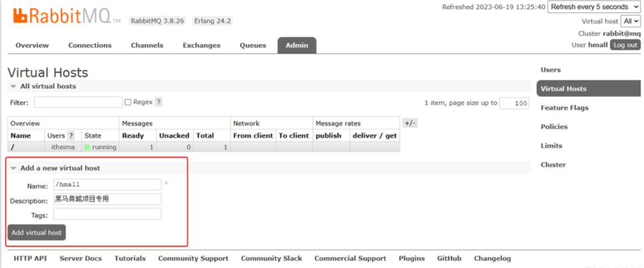Open help for Regex filter
Screen dimensions: 644x268
point(158,102)
